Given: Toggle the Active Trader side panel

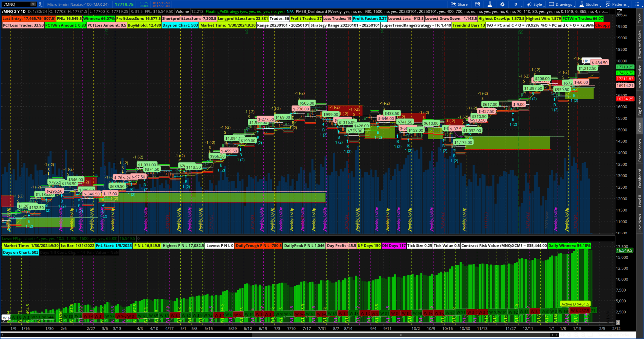Looking at the screenshot, I should point(640,77).
